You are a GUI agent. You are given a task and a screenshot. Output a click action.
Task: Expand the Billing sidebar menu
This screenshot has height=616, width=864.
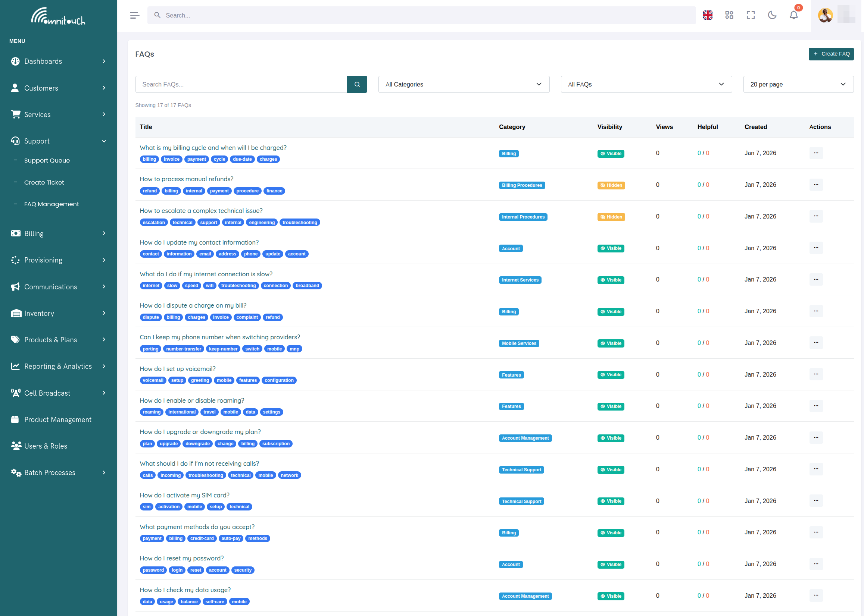[59, 234]
